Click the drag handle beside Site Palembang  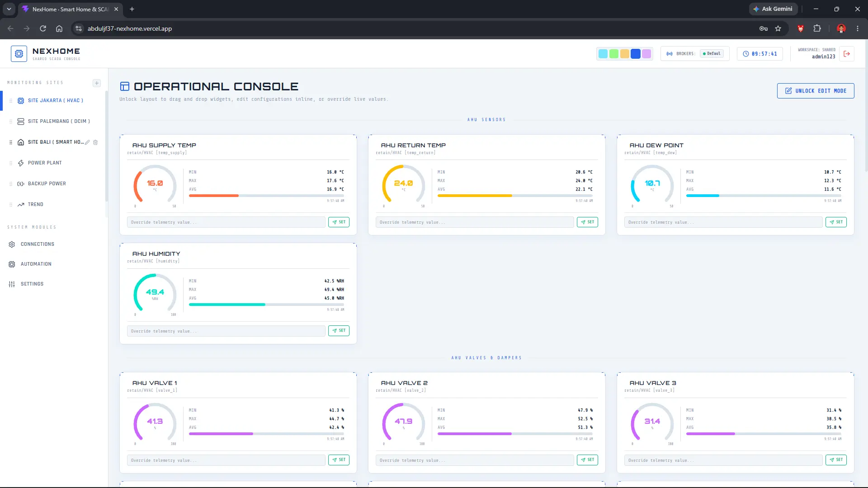point(11,122)
